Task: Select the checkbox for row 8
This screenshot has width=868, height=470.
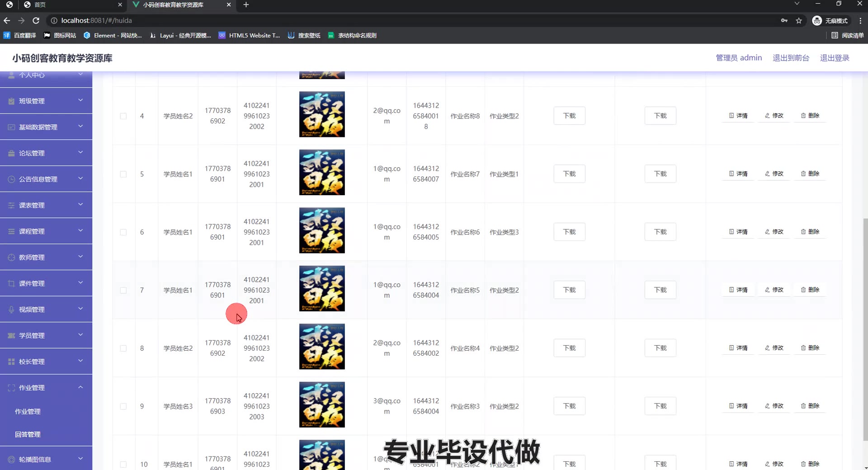Action: click(123, 348)
